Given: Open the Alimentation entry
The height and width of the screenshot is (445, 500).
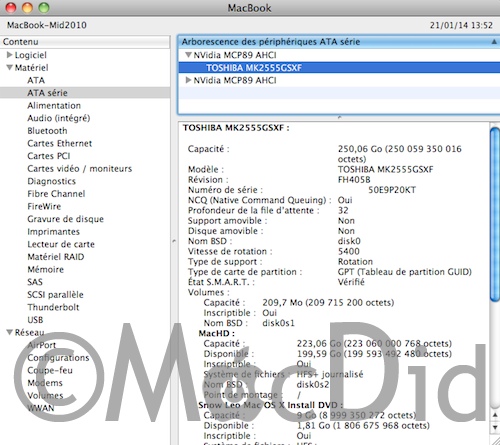Looking at the screenshot, I should coord(54,105).
